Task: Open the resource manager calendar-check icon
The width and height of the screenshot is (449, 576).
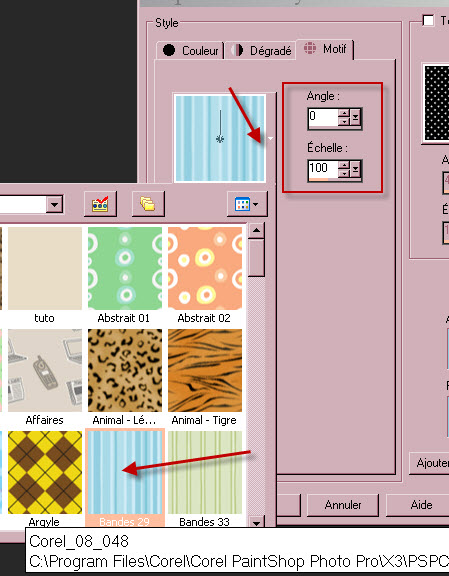Action: coord(100,204)
